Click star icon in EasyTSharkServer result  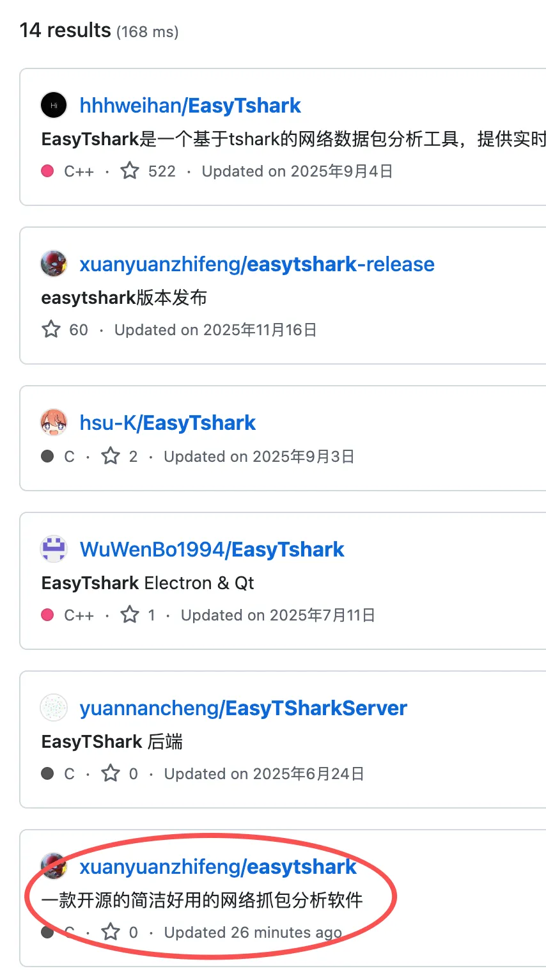point(111,773)
